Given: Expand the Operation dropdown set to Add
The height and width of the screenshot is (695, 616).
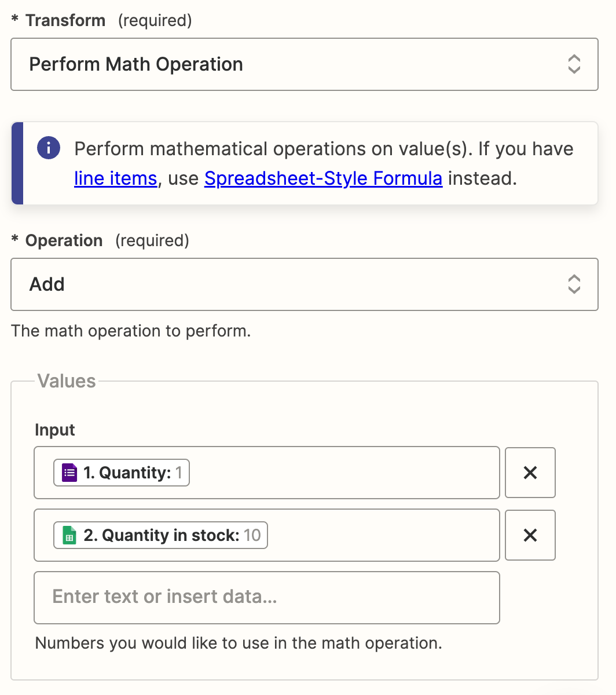Looking at the screenshot, I should (x=289, y=284).
